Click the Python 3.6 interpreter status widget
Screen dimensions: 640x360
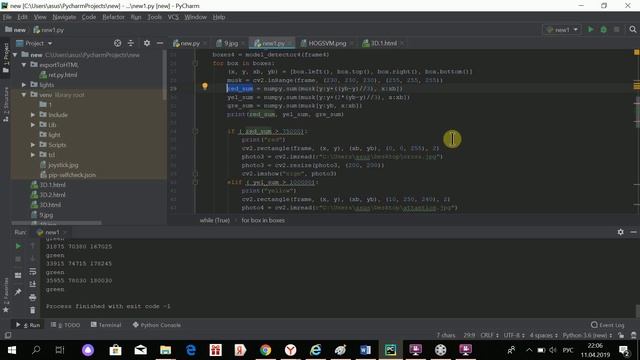(x=588, y=335)
